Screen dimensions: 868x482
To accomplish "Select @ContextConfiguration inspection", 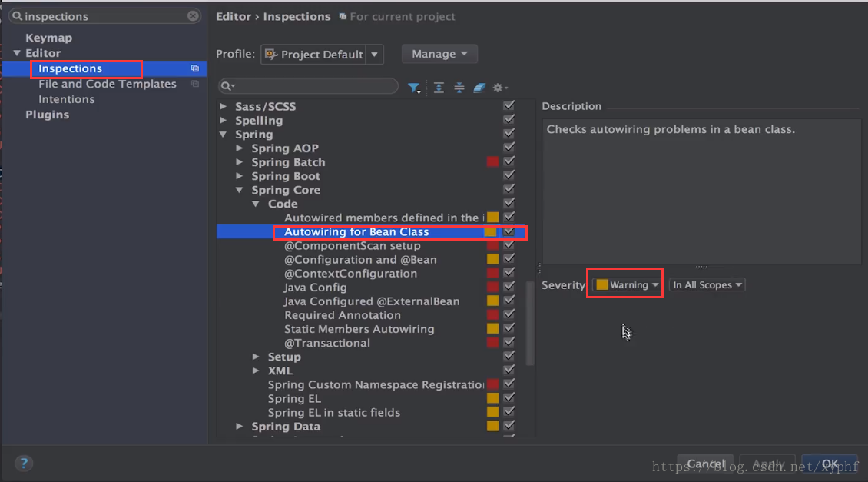I will pos(350,273).
